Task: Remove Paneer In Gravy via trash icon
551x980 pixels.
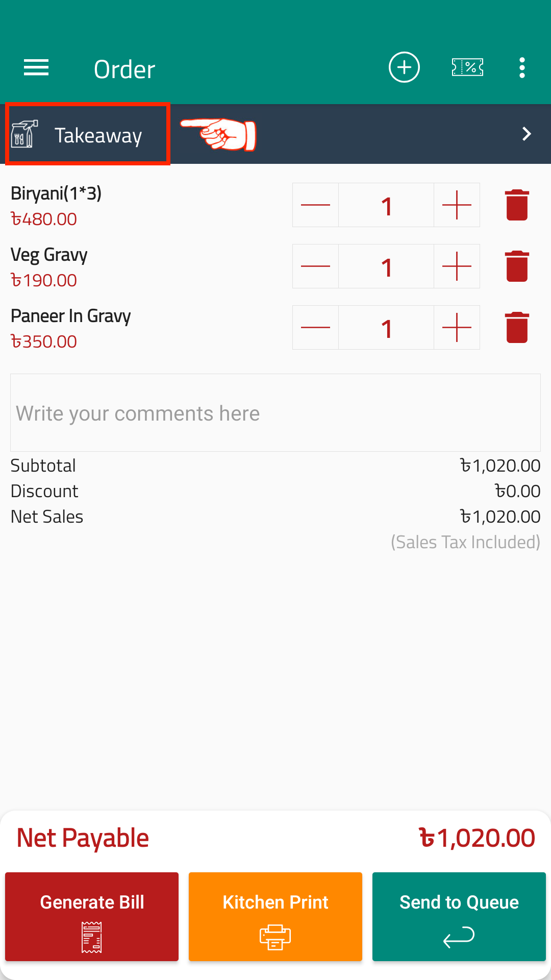Action: [517, 327]
